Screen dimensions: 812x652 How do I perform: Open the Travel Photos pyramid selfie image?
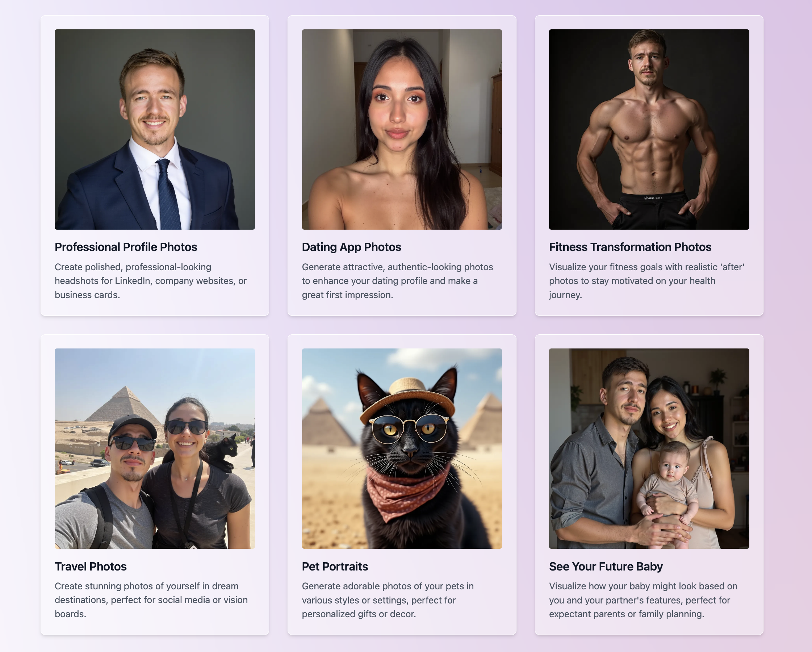tap(154, 448)
